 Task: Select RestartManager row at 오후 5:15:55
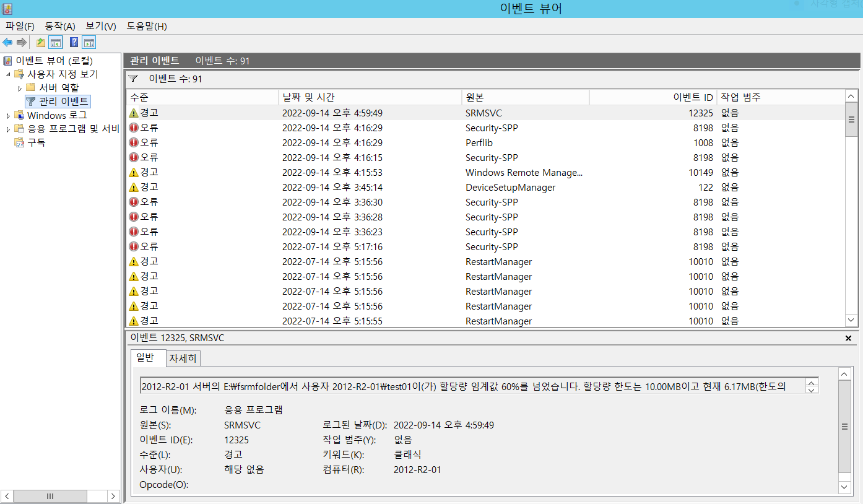click(485, 321)
